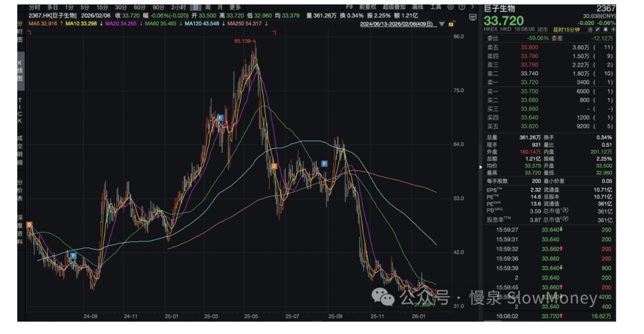Open the help question-mark icon

[462, 7]
